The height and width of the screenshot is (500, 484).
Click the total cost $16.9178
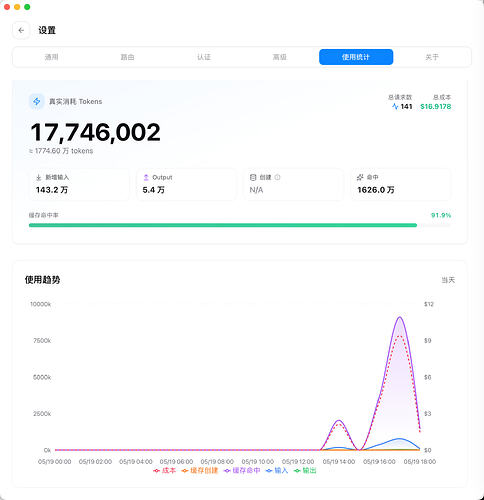click(436, 106)
